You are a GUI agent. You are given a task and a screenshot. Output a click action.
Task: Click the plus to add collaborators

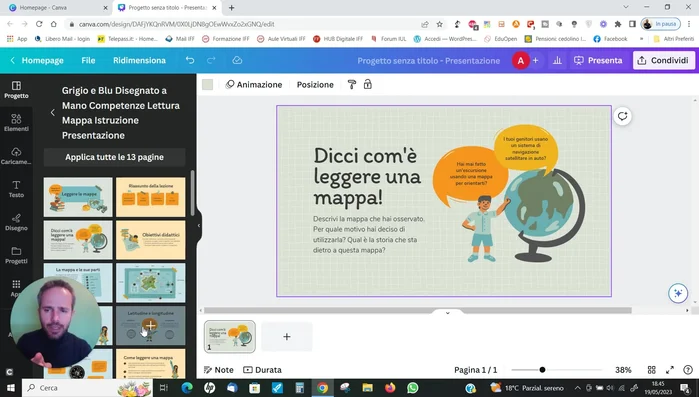pos(535,60)
